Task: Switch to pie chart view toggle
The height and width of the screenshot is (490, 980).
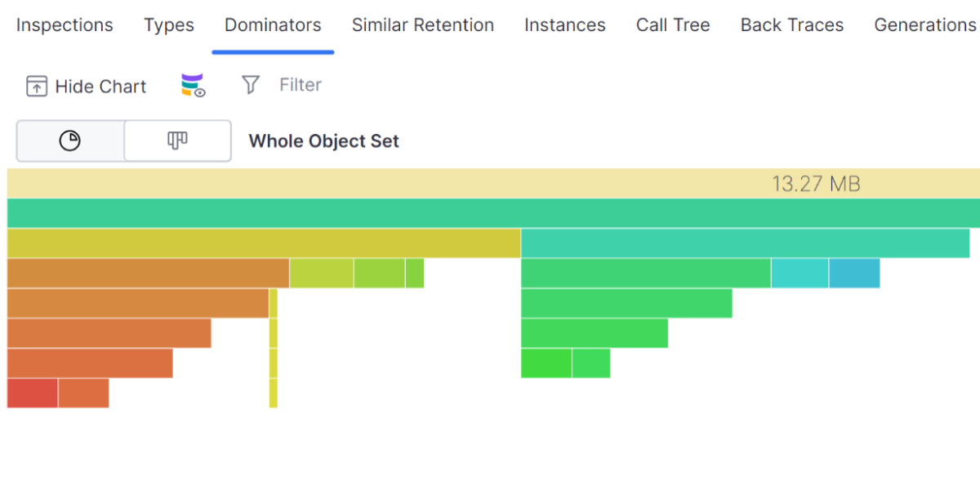Action: click(x=70, y=141)
